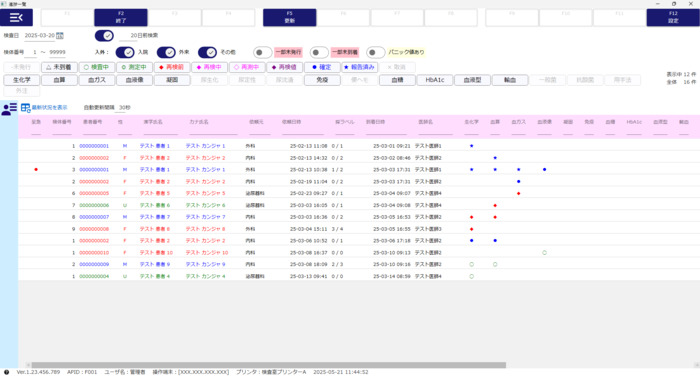700x376 pixels.
Task: Filter by 生化学 test category
Action: point(22,80)
